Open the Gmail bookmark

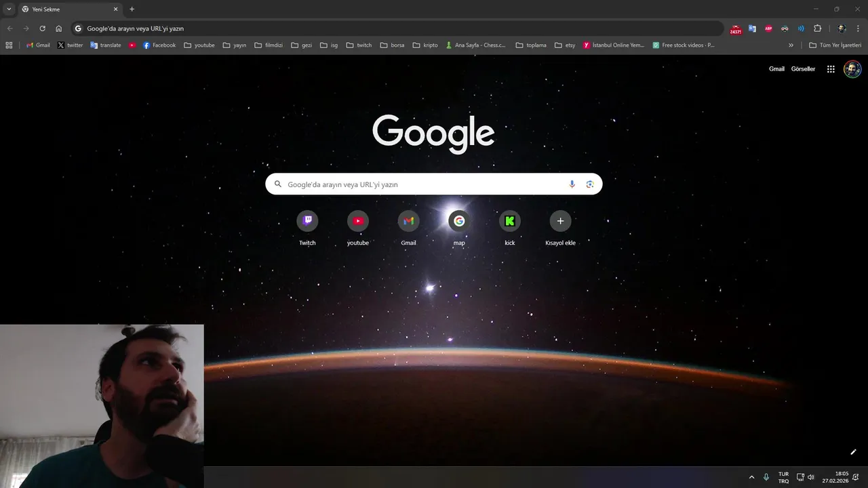coord(38,45)
